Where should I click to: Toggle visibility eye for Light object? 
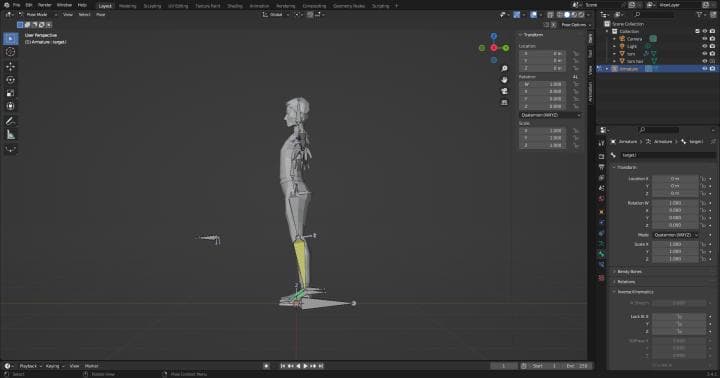coord(705,46)
